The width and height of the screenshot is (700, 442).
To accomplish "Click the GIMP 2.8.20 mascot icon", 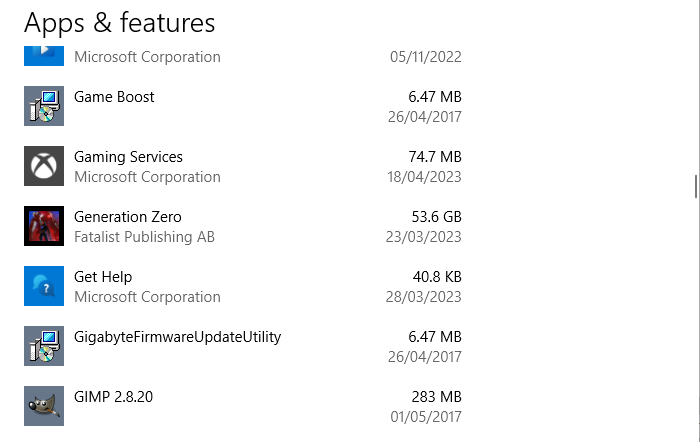I will pyautogui.click(x=44, y=406).
